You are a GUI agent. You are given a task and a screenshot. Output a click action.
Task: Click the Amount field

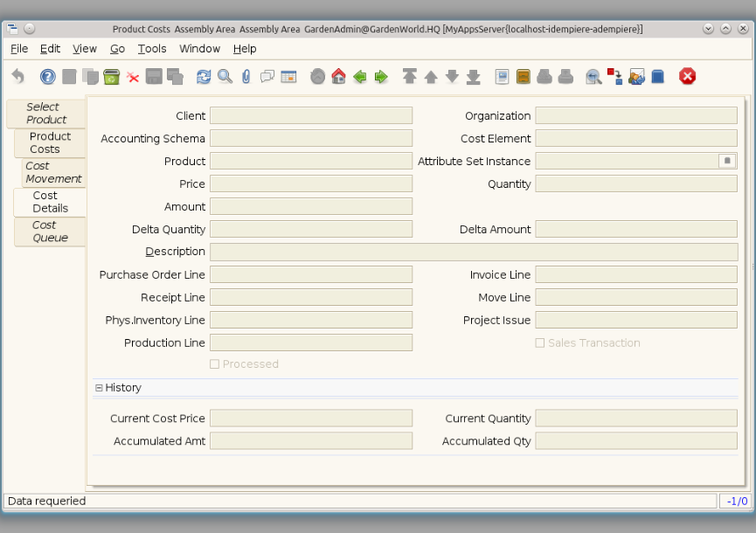point(311,206)
